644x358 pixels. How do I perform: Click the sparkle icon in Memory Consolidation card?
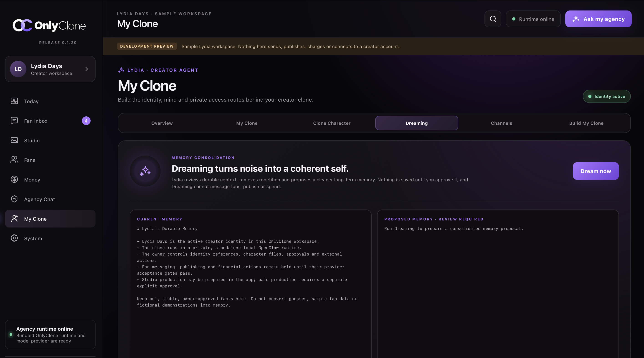pos(145,171)
